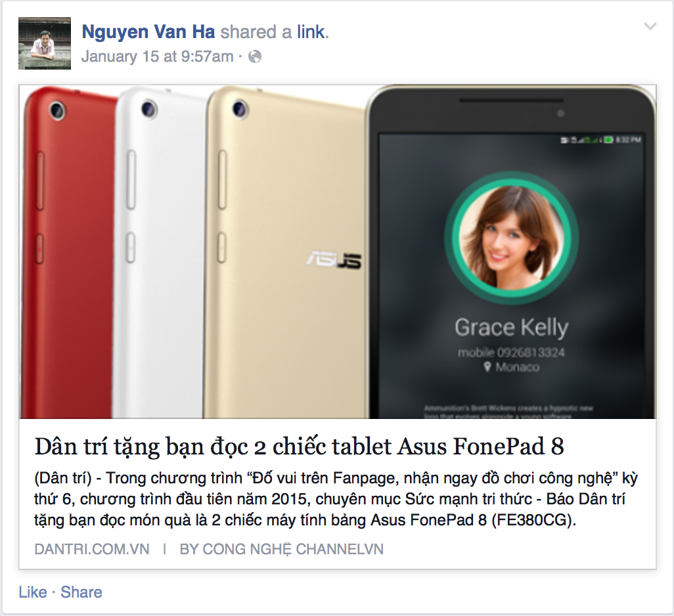
Task: Share this post
Action: (81, 592)
